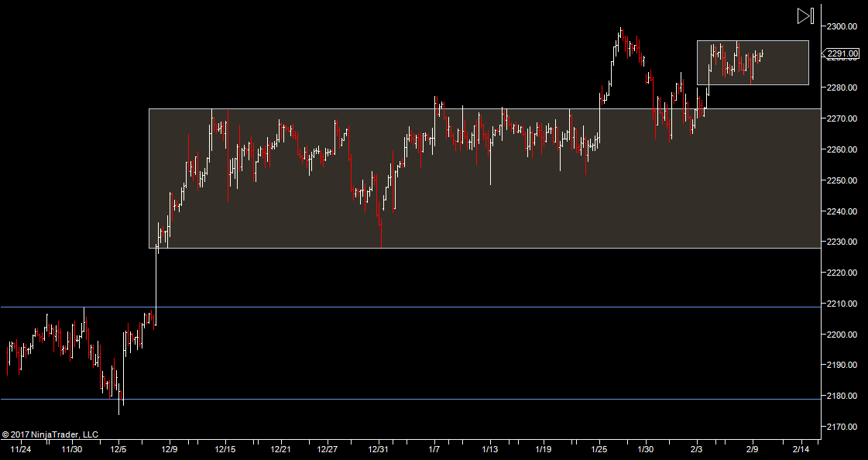Click the 2220.00 price axis label
868x460 pixels.
coord(842,273)
